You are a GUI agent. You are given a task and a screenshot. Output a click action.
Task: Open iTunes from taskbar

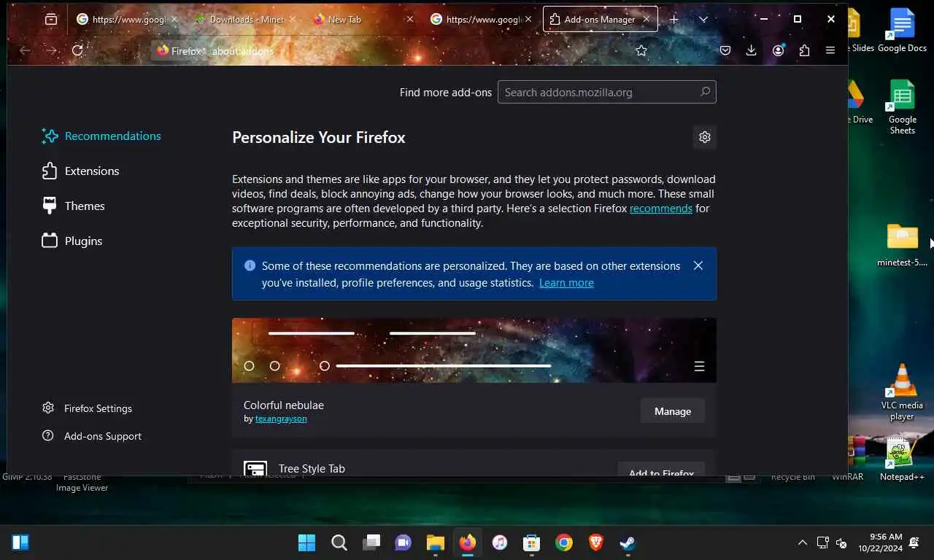tap(500, 542)
